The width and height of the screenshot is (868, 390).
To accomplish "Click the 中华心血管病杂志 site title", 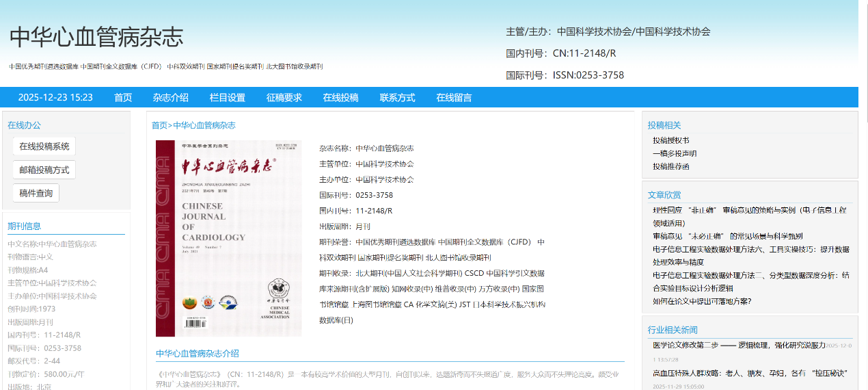I will point(96,37).
